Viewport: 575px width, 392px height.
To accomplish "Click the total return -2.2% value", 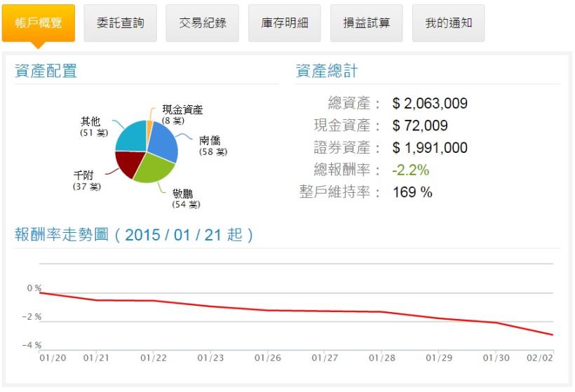I will (x=410, y=170).
